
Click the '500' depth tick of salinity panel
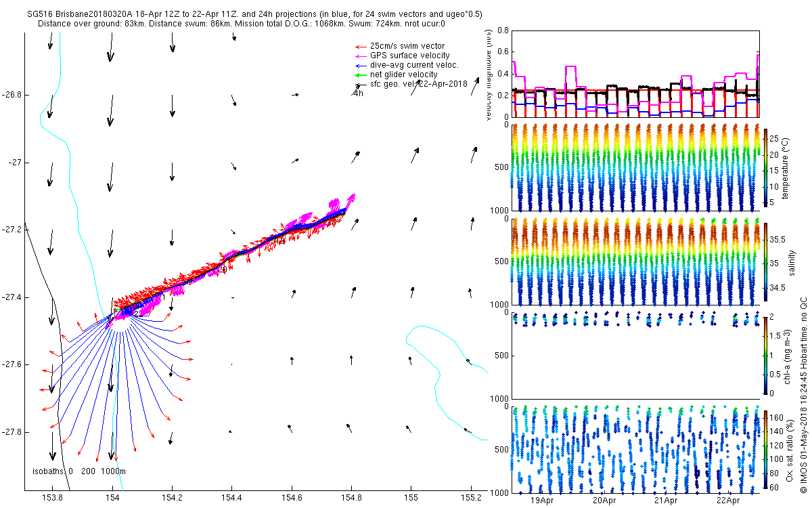[x=501, y=261]
